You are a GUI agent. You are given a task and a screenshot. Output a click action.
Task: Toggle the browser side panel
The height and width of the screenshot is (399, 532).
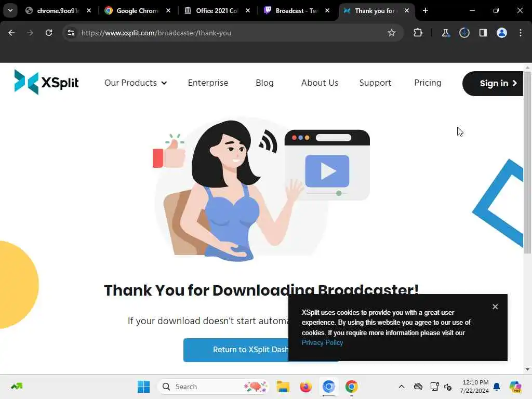coord(483,33)
